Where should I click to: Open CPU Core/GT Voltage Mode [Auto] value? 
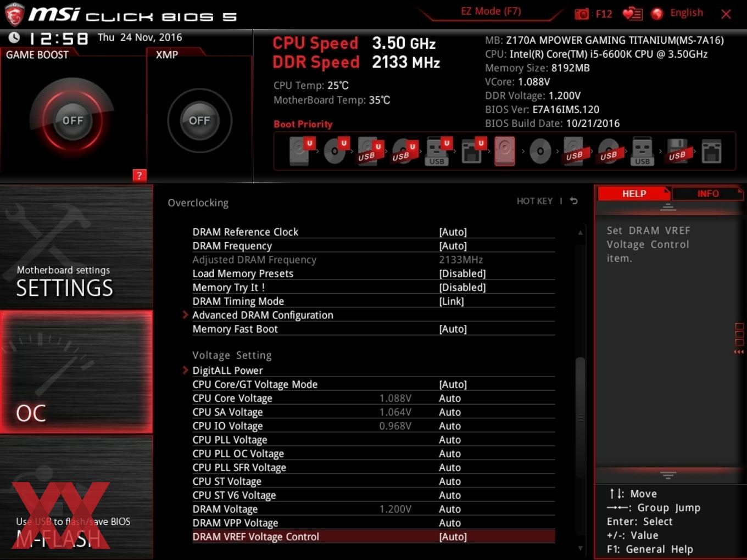point(453,384)
